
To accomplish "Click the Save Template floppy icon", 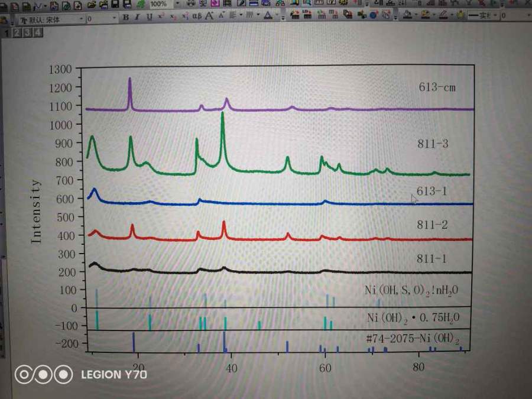I will click(127, 4).
